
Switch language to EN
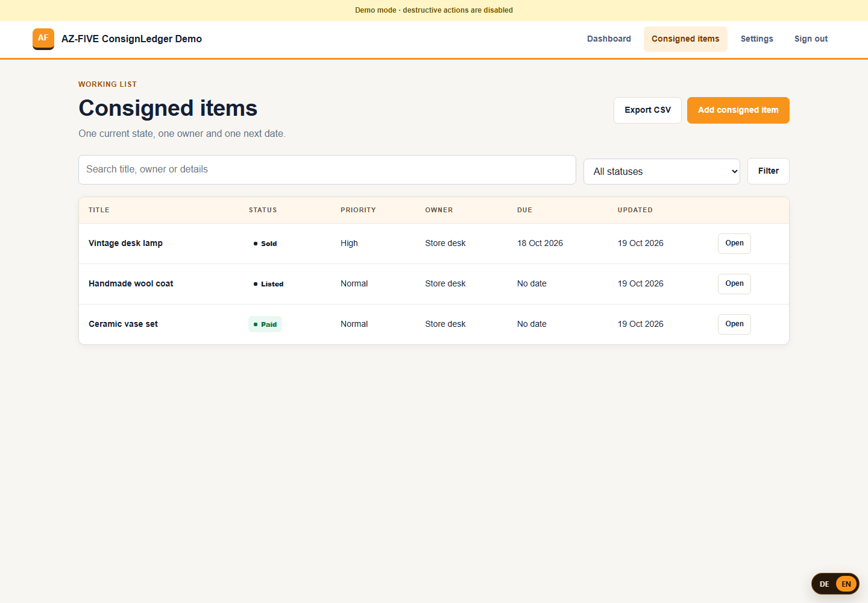[846, 584]
